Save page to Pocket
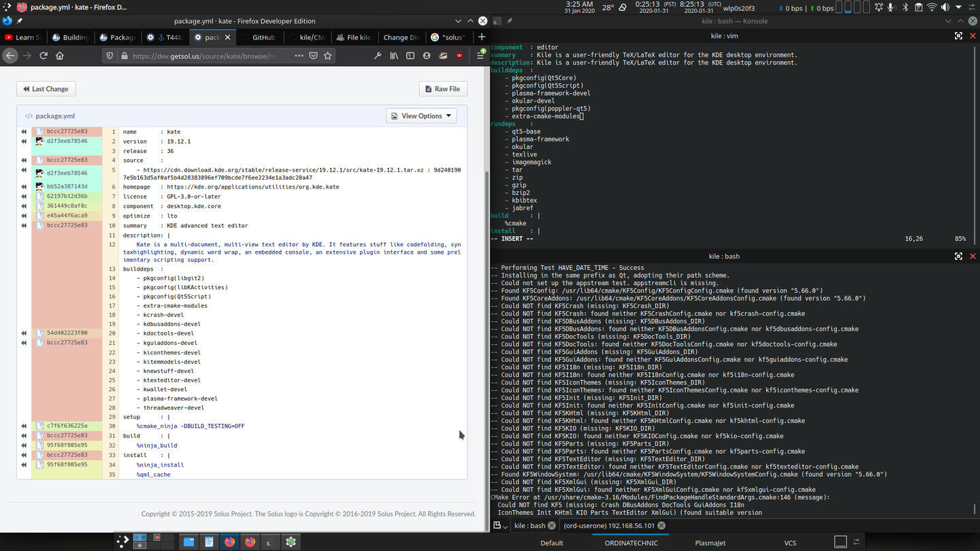 (313, 56)
